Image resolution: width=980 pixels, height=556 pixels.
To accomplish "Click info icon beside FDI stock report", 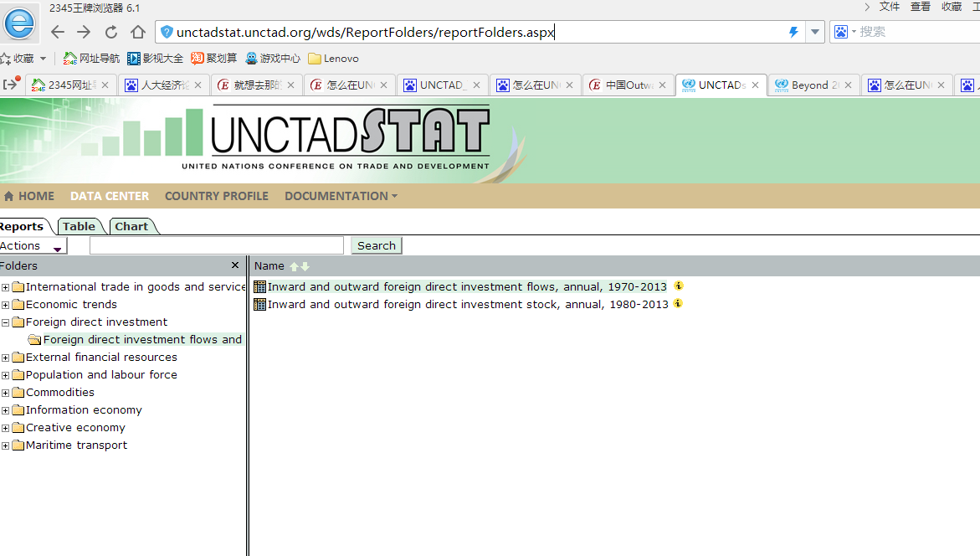I will 678,303.
